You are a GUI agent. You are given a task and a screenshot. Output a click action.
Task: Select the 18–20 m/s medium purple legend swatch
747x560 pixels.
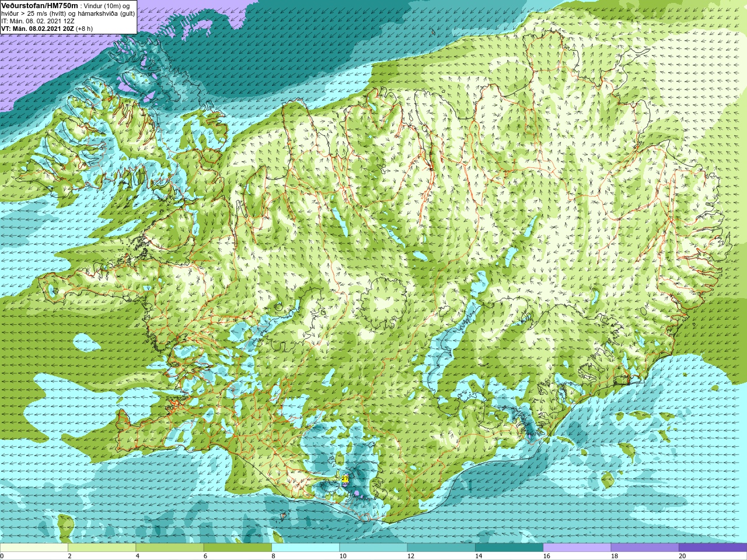pos(645,548)
